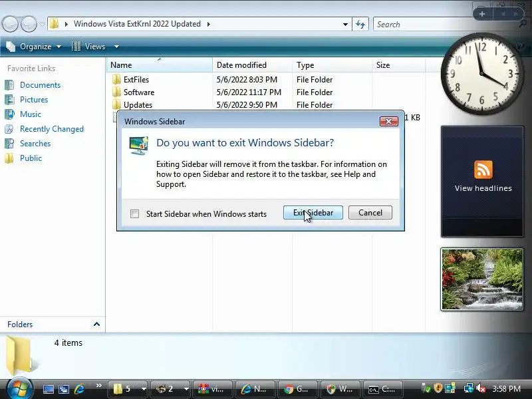Viewport: 532px width, 399px height.
Task: Click the Public folder icon
Action: 9,158
